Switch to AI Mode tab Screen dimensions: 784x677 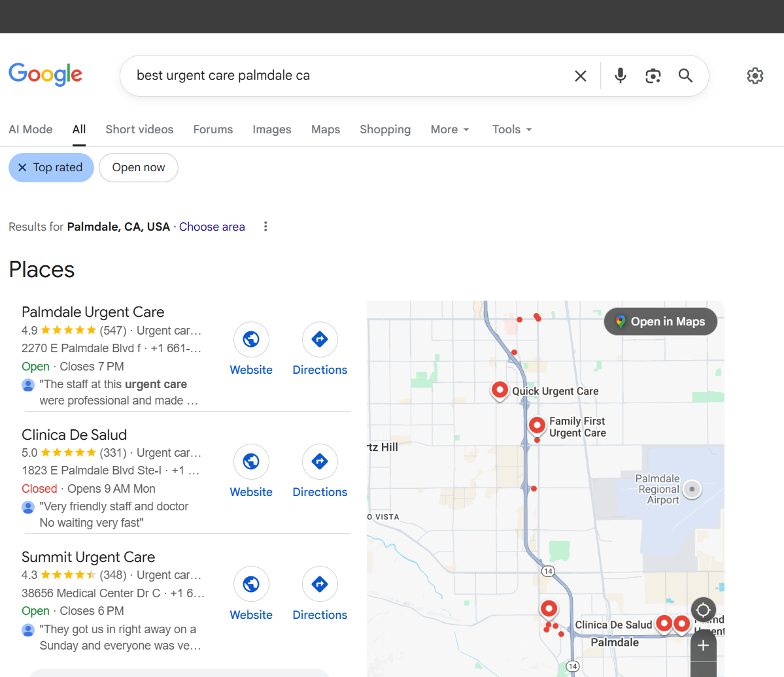coord(31,129)
